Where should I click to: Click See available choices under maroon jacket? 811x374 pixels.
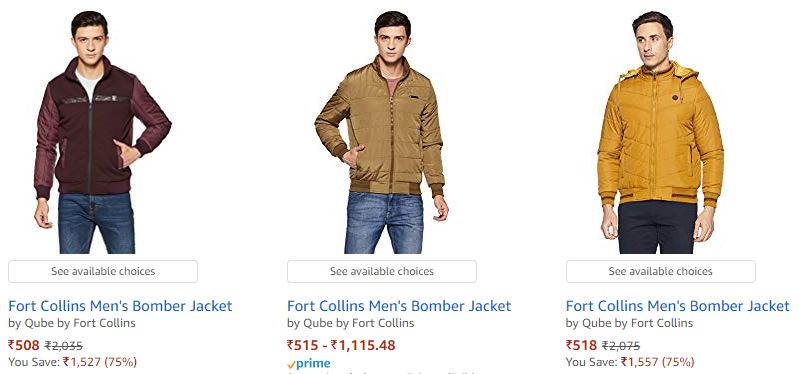pyautogui.click(x=103, y=272)
